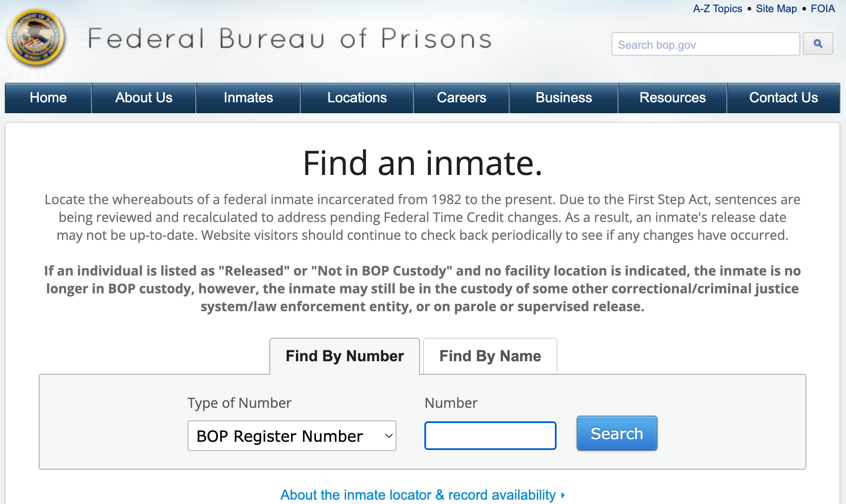Click inside the Number input field
The image size is (846, 504).
click(x=490, y=435)
